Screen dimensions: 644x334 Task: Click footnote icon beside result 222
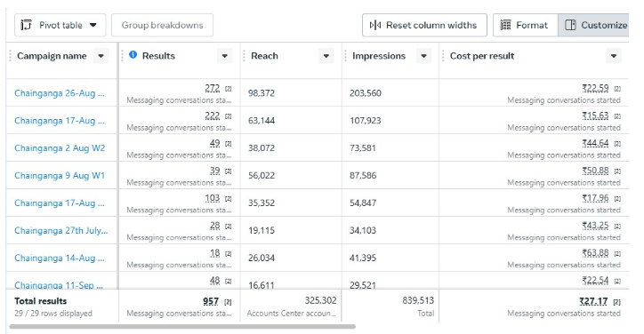229,116
